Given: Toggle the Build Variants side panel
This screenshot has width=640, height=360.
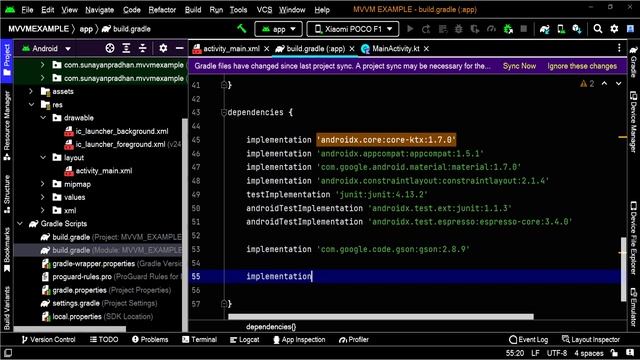Looking at the screenshot, I should (7, 307).
